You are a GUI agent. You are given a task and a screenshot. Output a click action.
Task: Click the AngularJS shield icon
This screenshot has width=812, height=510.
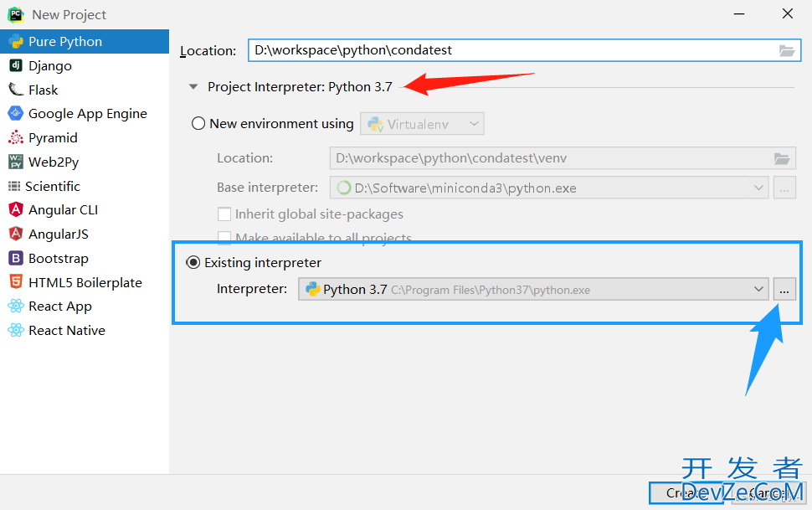click(x=16, y=234)
